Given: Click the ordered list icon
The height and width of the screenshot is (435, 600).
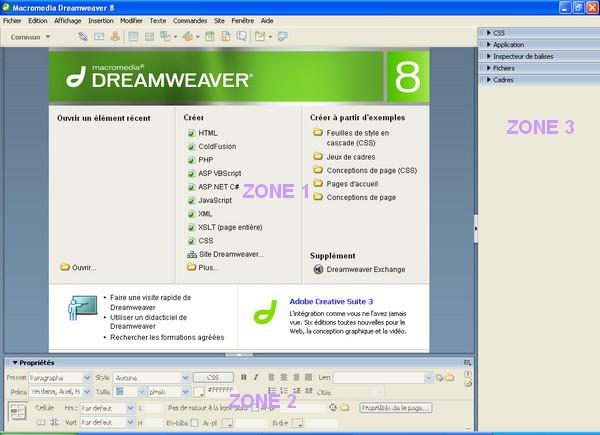Looking at the screenshot, I should [284, 391].
